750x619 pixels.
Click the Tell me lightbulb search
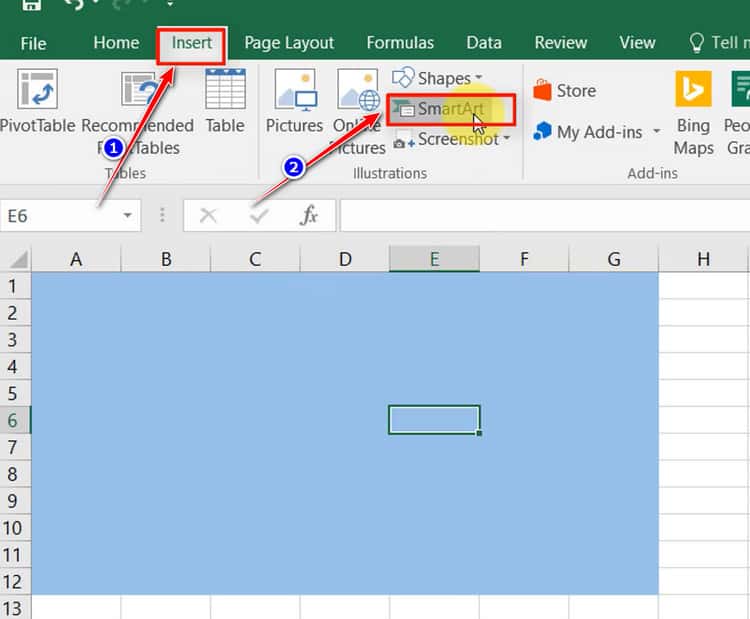pos(717,43)
